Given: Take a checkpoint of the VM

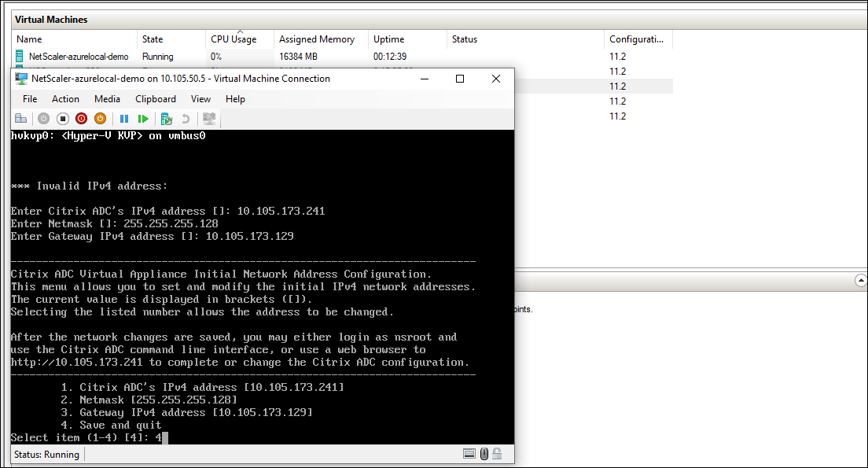Looking at the screenshot, I should click(165, 118).
